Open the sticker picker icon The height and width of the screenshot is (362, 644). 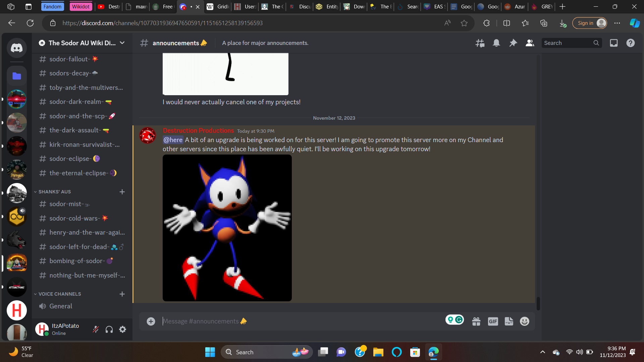[x=509, y=321]
